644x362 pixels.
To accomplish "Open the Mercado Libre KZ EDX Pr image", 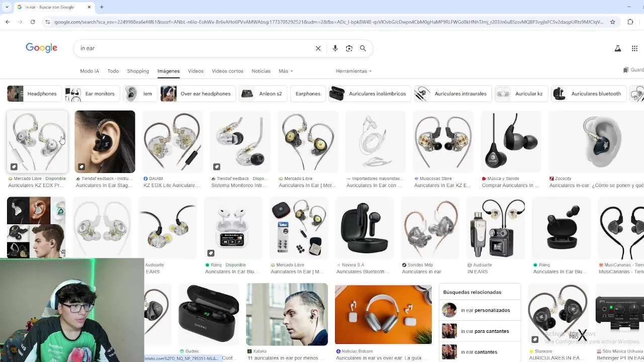I will point(37,142).
